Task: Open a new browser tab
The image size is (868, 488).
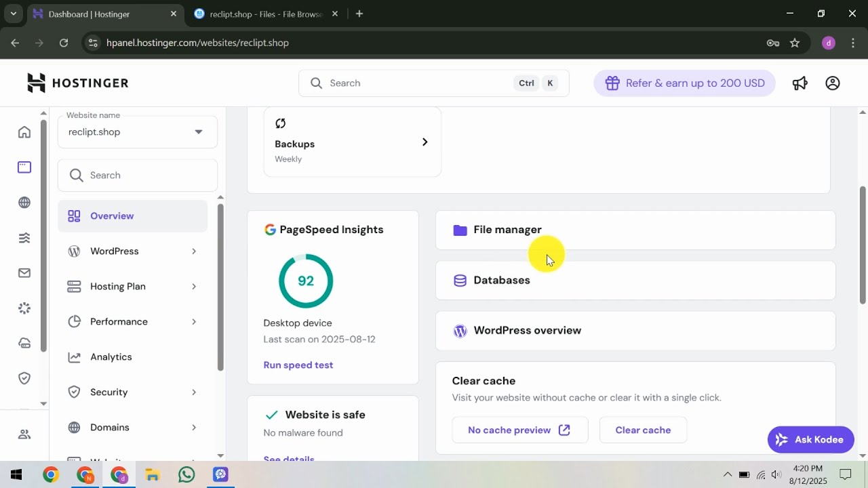Action: (359, 14)
